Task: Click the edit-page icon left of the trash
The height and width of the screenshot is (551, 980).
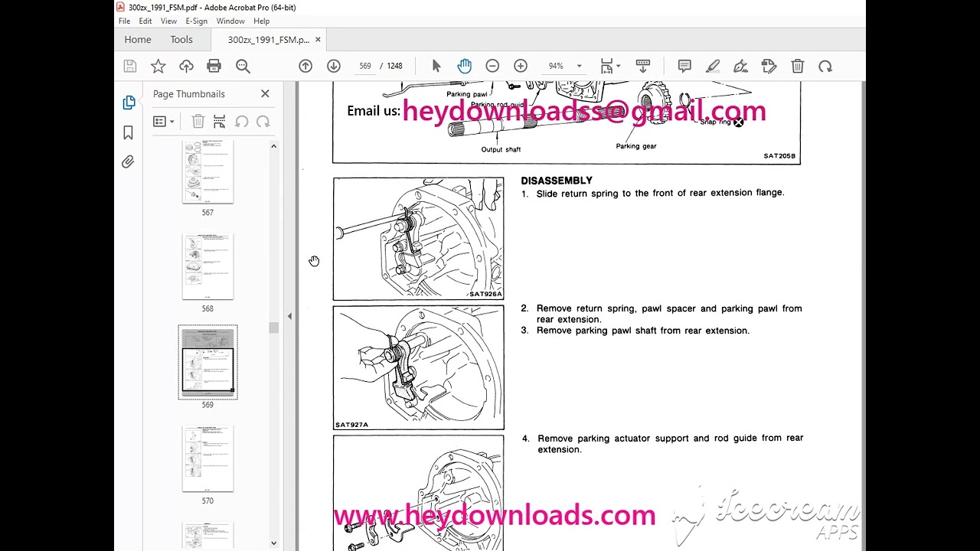Action: point(769,67)
